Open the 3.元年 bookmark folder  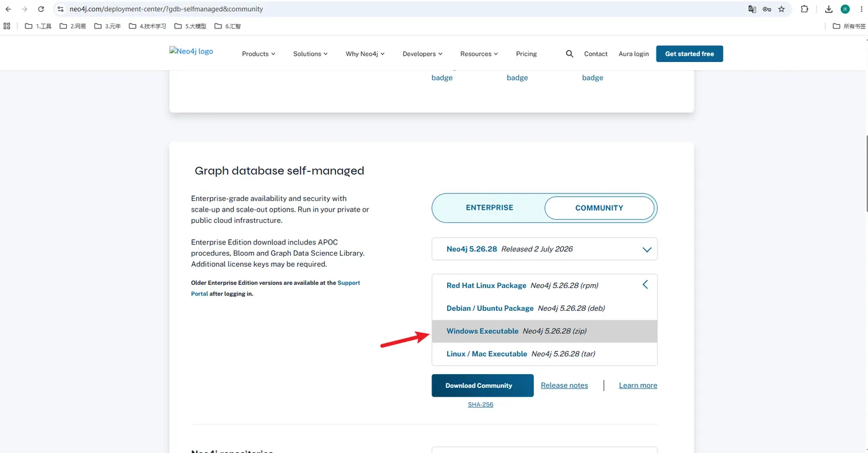click(108, 26)
